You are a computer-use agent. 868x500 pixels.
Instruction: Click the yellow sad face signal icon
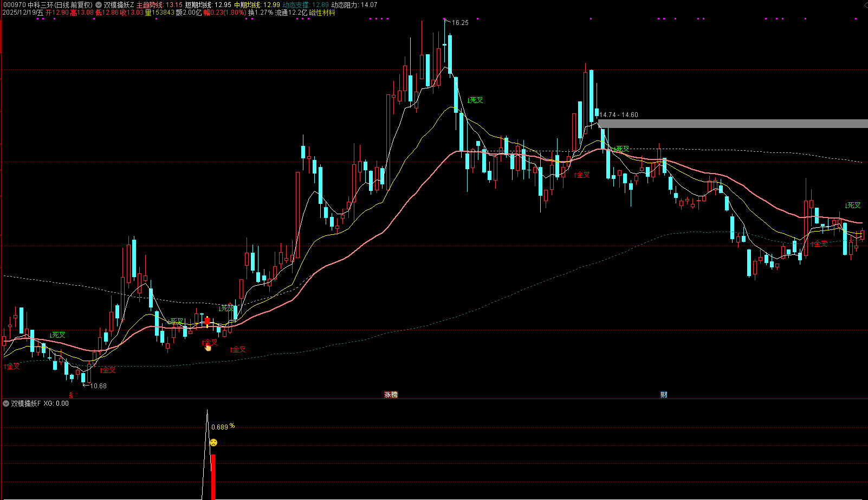pyautogui.click(x=214, y=443)
